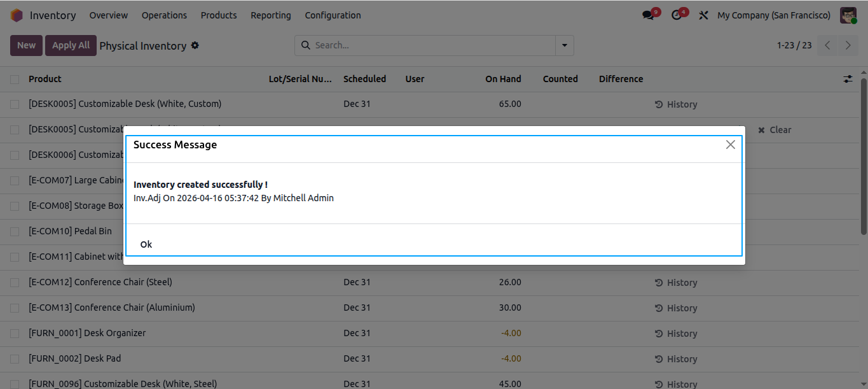Click the [E-COM13] Conference Chair (Aluminium) product
Viewport: 868px width, 389px height.
click(112, 308)
